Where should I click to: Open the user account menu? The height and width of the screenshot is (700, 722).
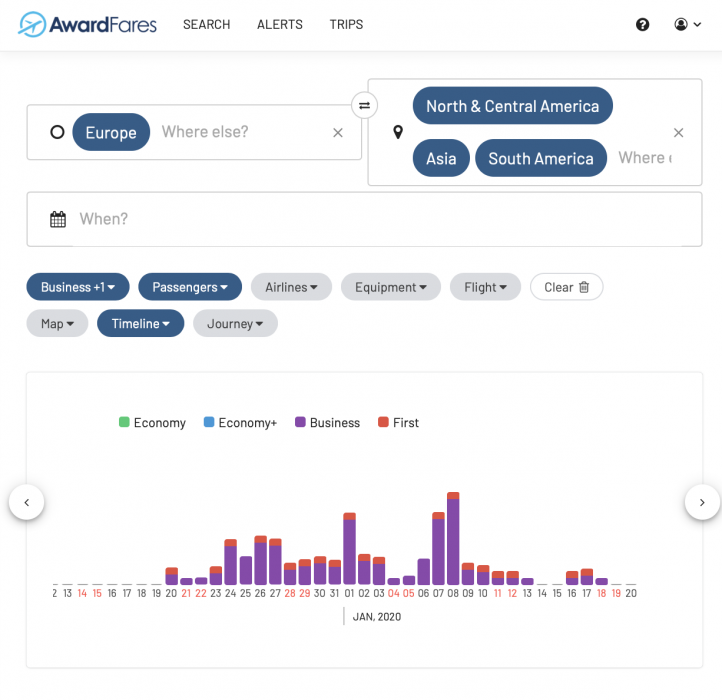click(688, 25)
